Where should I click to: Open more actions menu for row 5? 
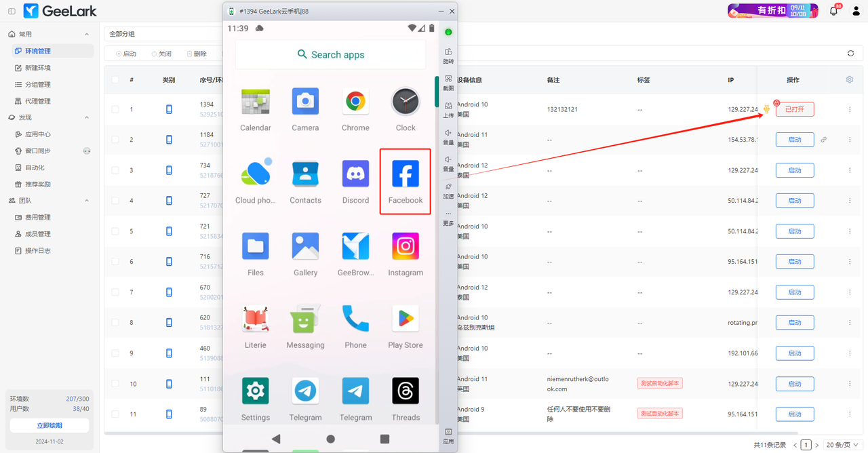[x=850, y=231]
